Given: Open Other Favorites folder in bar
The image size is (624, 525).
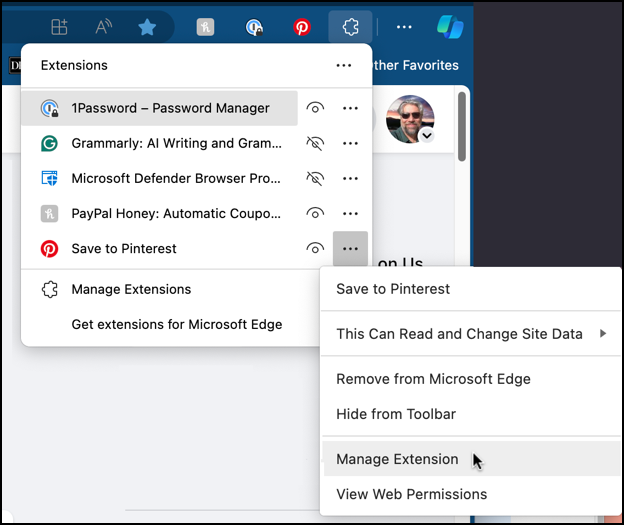Looking at the screenshot, I should (x=415, y=65).
